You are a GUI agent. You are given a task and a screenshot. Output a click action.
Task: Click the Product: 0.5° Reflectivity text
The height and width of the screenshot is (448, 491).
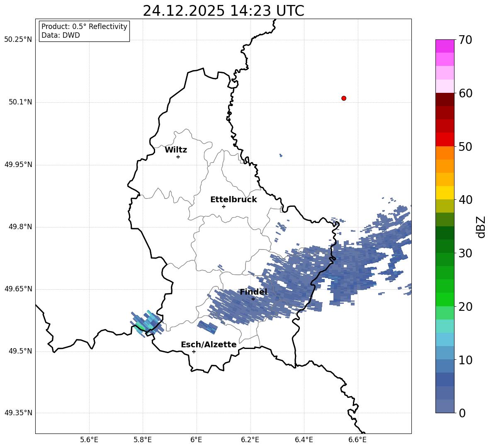click(84, 27)
